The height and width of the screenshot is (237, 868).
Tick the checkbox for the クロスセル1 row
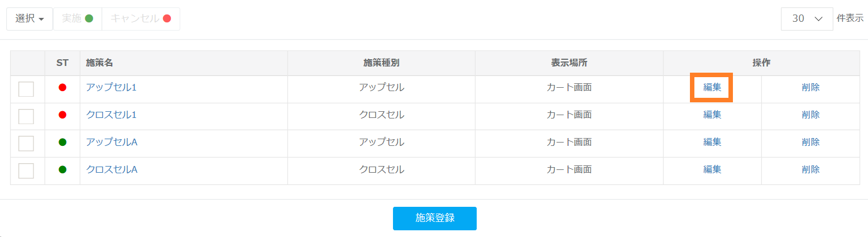click(x=26, y=116)
